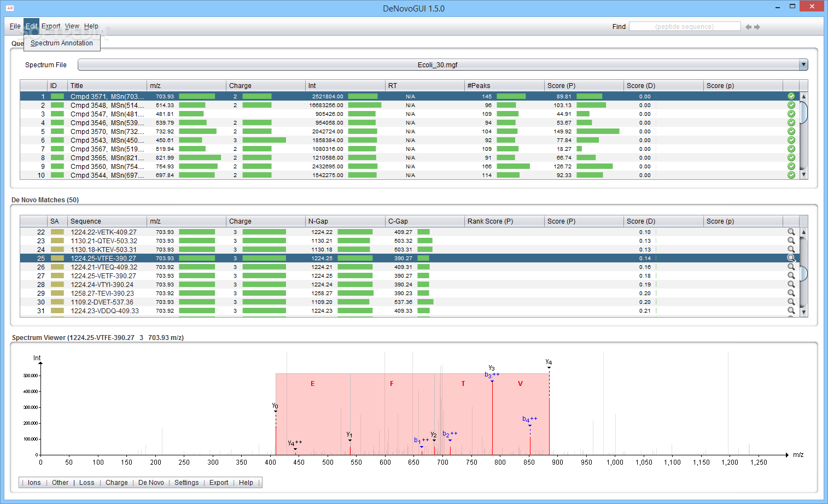Go to next peptide match arrow

757,27
